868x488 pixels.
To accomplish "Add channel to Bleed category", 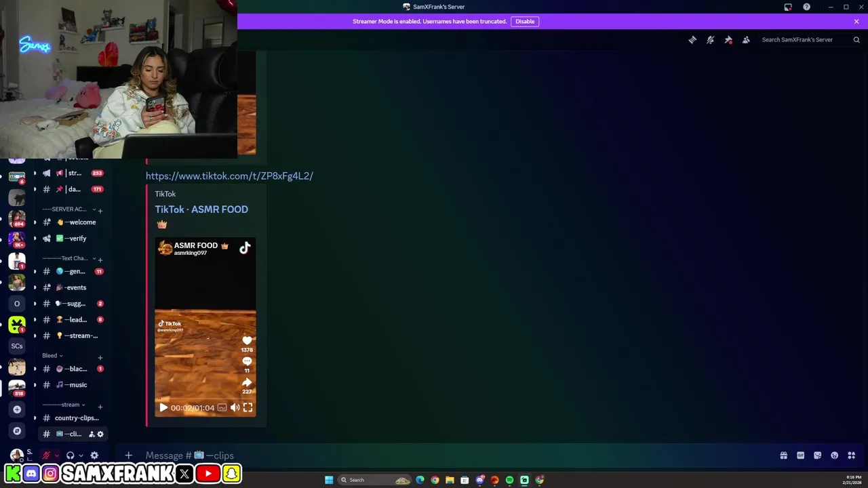I will (100, 357).
